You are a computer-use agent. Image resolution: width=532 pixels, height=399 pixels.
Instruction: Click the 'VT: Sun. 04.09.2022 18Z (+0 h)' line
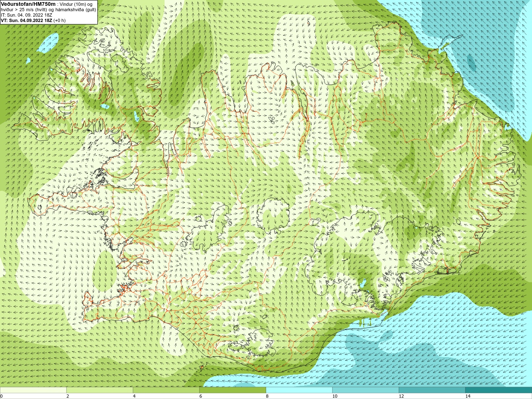(33, 20)
